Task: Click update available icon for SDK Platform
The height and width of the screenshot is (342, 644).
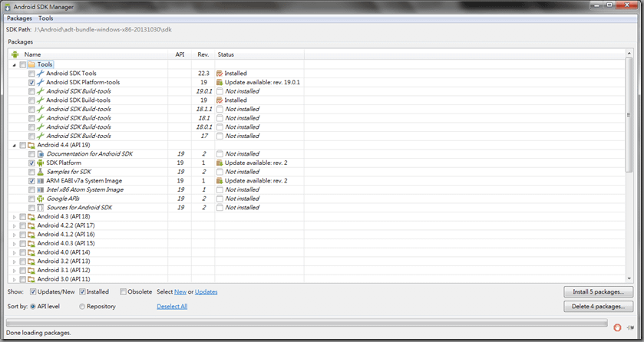Action: click(x=220, y=163)
